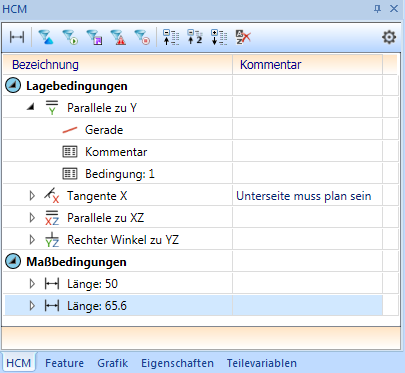
Task: Expand the Tangente X constraint
Action: pyautogui.click(x=32, y=196)
